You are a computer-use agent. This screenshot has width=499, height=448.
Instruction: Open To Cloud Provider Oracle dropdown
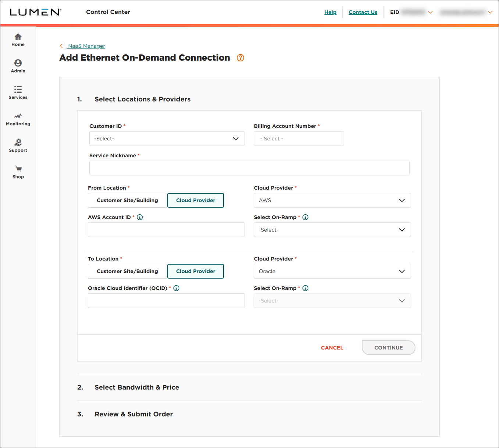(x=332, y=271)
